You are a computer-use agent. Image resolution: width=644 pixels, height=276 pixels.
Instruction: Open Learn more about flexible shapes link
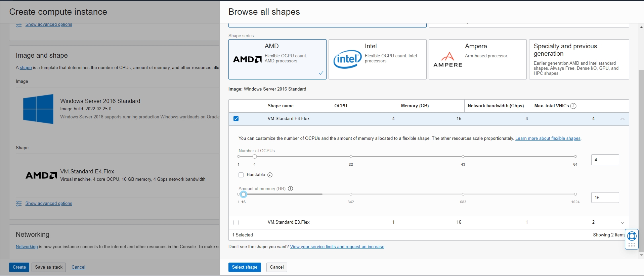548,139
